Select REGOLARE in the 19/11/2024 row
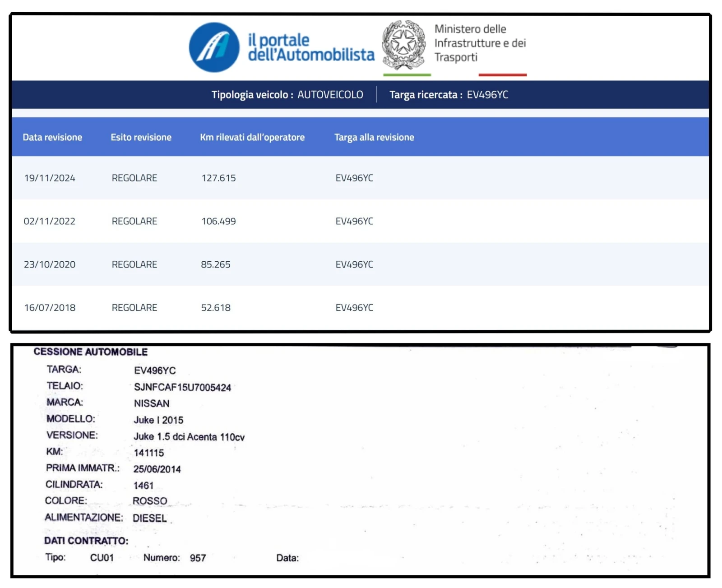Image resolution: width=722 pixels, height=588 pixels. click(x=134, y=178)
